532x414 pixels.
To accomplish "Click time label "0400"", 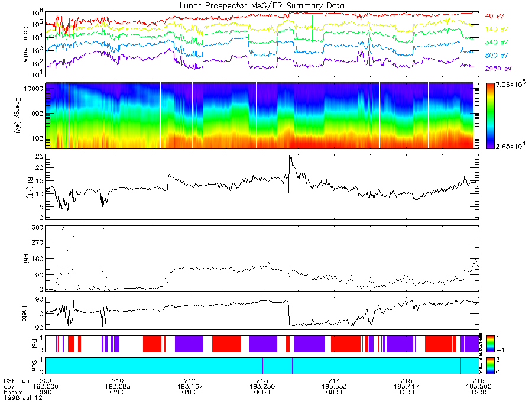I will pyautogui.click(x=190, y=392).
